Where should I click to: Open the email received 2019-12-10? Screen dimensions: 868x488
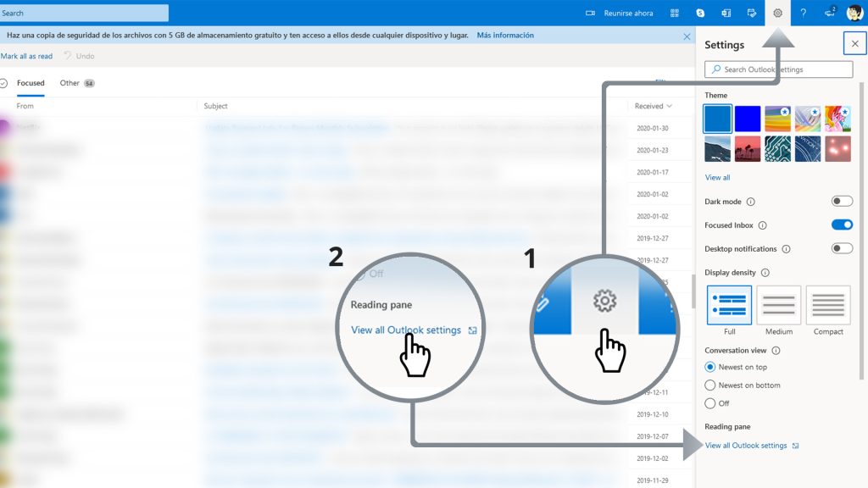(347, 413)
